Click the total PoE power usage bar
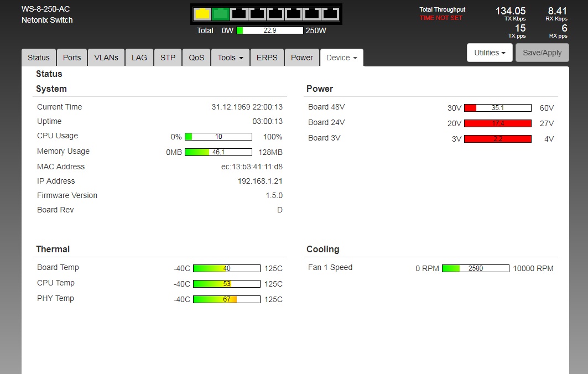This screenshot has width=588, height=374. (269, 30)
